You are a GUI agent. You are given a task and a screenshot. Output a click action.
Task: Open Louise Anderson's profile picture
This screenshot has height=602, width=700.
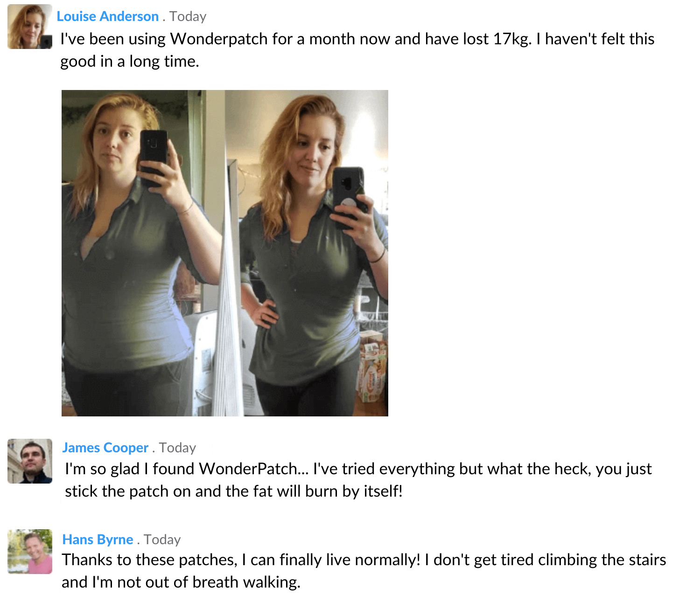click(x=30, y=27)
